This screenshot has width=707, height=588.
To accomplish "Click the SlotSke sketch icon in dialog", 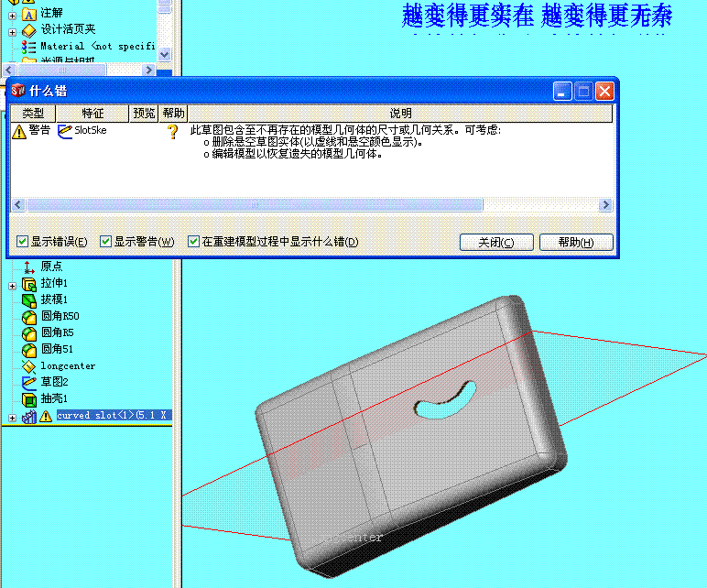I will tap(64, 131).
